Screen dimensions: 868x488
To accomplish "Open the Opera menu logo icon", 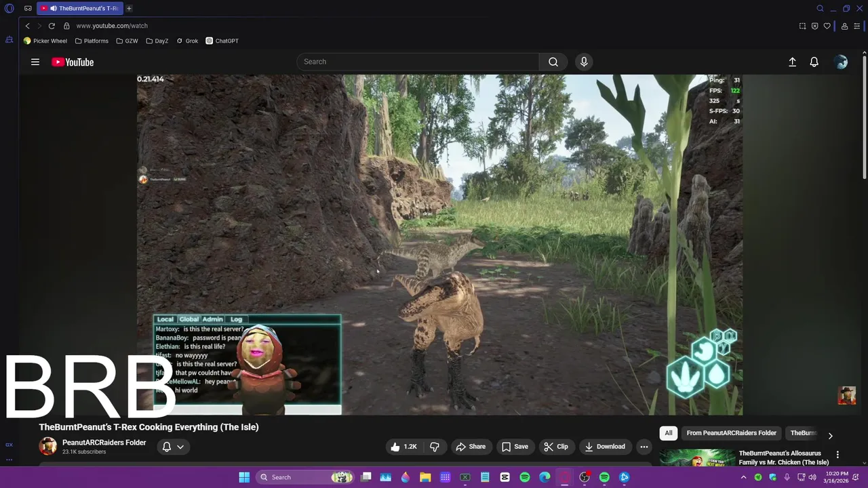I will click(9, 9).
